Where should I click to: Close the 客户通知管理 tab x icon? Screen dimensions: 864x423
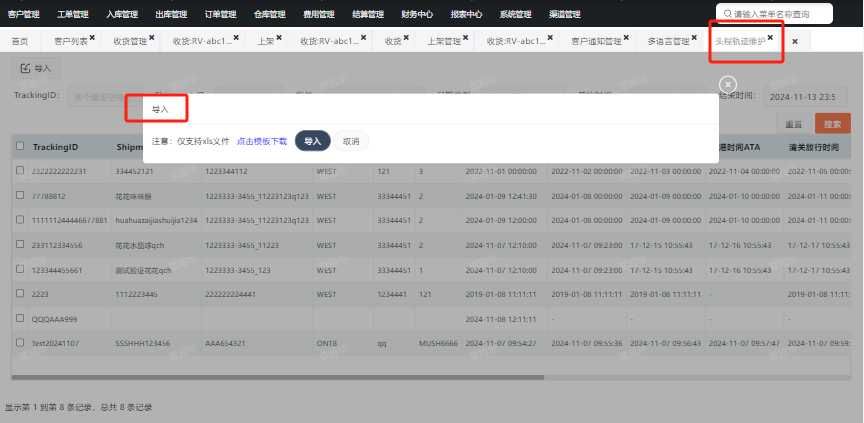(627, 37)
